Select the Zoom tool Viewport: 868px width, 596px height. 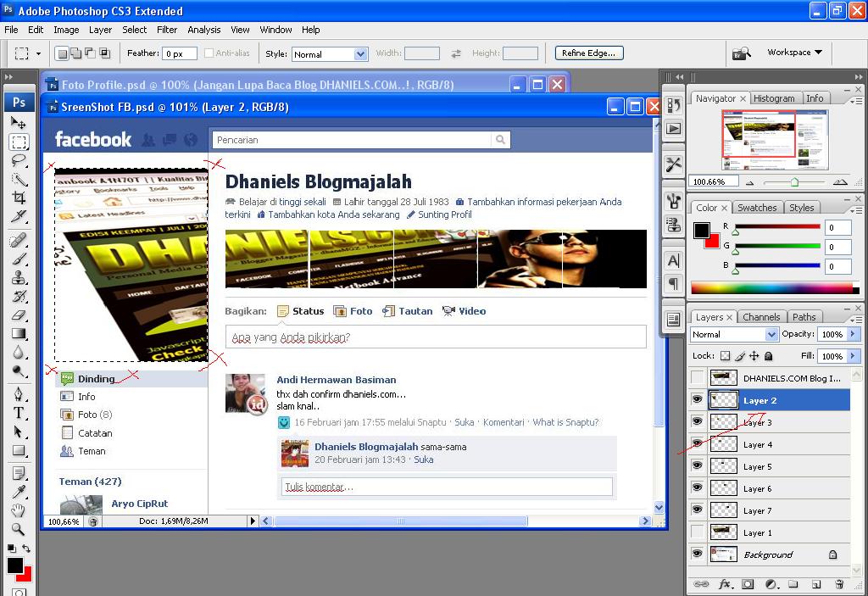[19, 529]
